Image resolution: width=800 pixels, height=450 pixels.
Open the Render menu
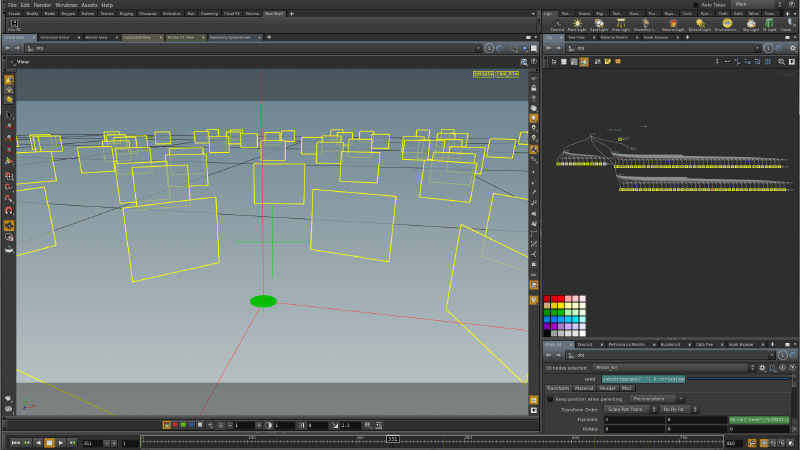pos(43,5)
